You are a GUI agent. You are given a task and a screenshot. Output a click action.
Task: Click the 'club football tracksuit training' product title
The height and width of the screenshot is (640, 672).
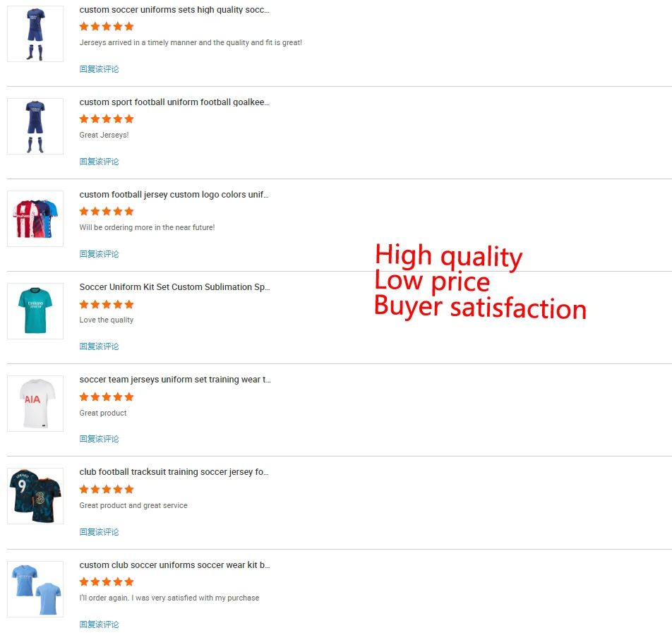tap(174, 472)
